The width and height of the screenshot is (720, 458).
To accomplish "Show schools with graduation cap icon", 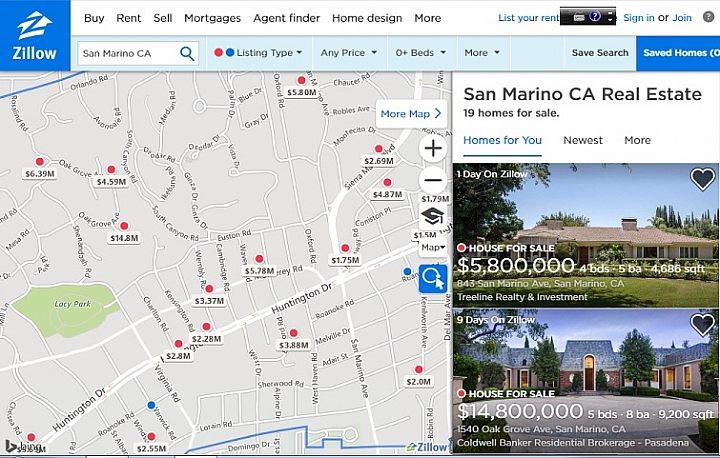I will [x=433, y=216].
